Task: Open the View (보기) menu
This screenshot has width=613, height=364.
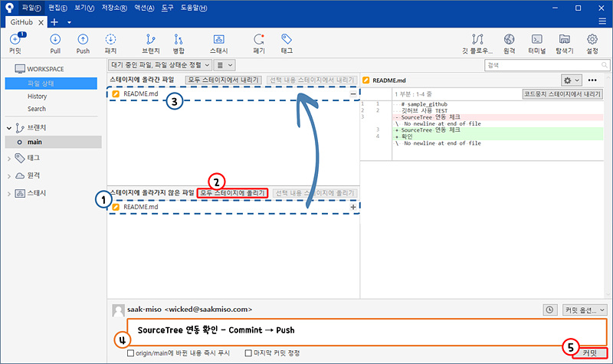Action: [84, 8]
